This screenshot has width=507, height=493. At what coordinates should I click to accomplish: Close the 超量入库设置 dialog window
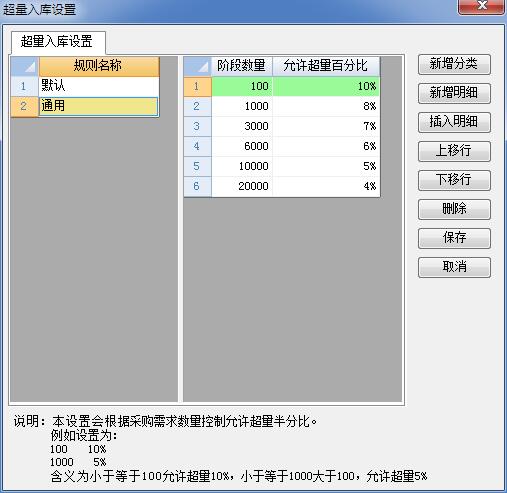tap(481, 7)
